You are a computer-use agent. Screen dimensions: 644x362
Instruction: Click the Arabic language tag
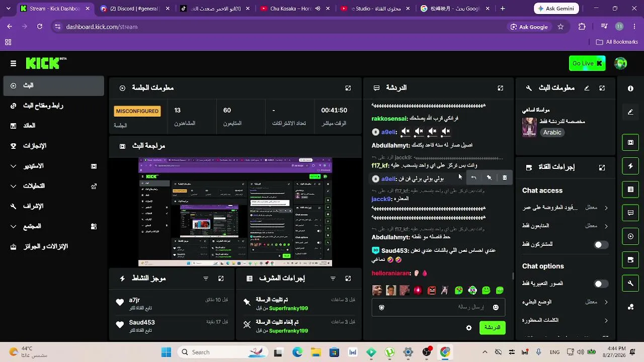coord(552,133)
